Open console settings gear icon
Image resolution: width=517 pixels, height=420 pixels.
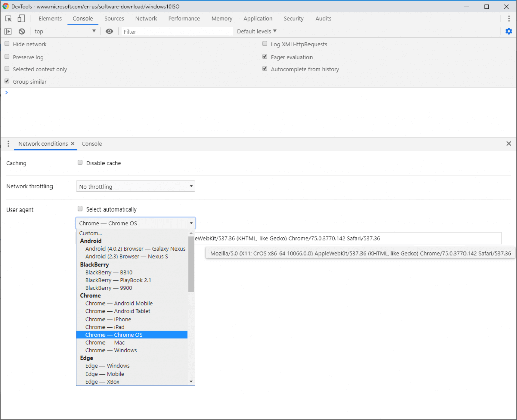click(509, 31)
